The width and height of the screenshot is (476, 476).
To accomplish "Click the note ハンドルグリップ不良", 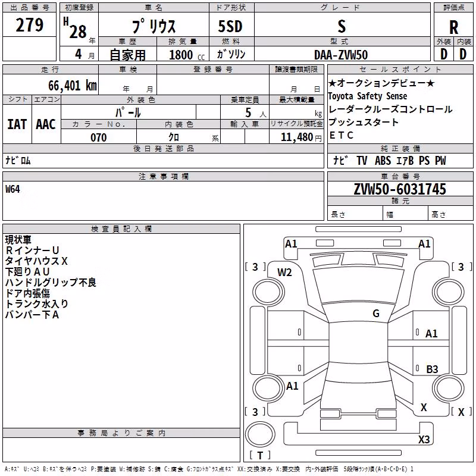I will [51, 282].
